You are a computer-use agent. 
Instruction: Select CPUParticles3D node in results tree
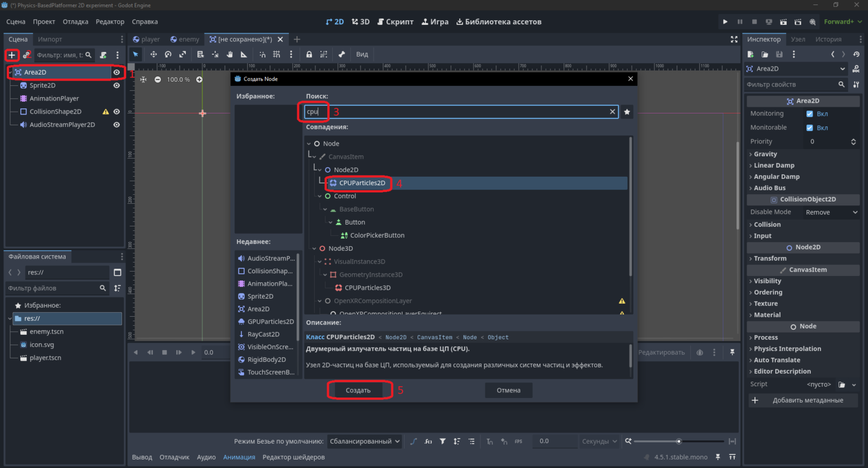(x=367, y=288)
